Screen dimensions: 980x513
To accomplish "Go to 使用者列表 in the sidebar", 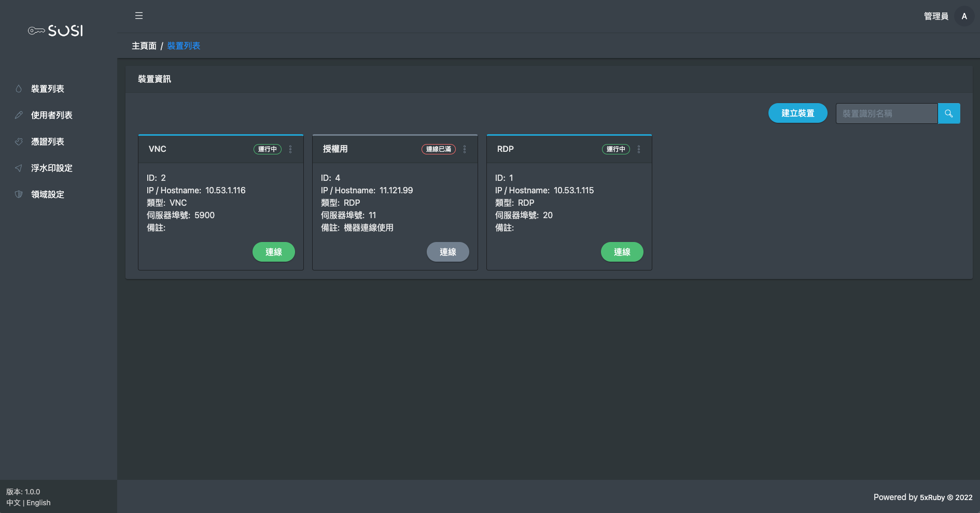I will click(51, 115).
